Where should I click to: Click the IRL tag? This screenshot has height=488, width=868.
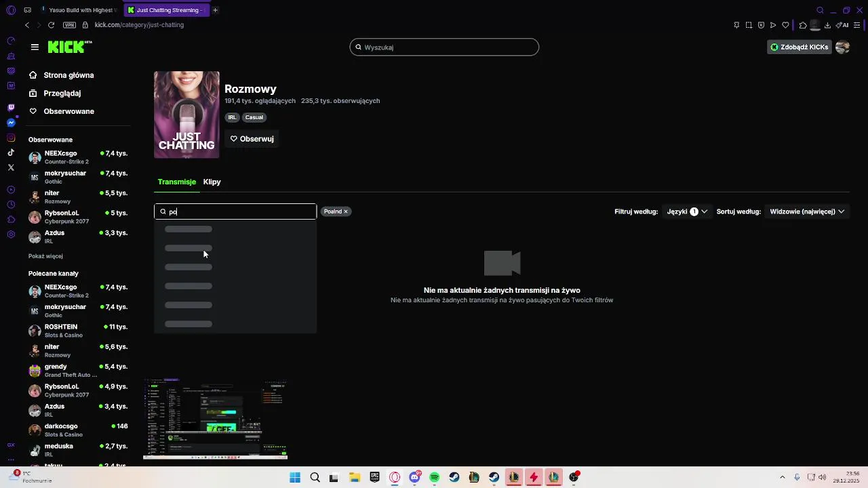pos(232,117)
